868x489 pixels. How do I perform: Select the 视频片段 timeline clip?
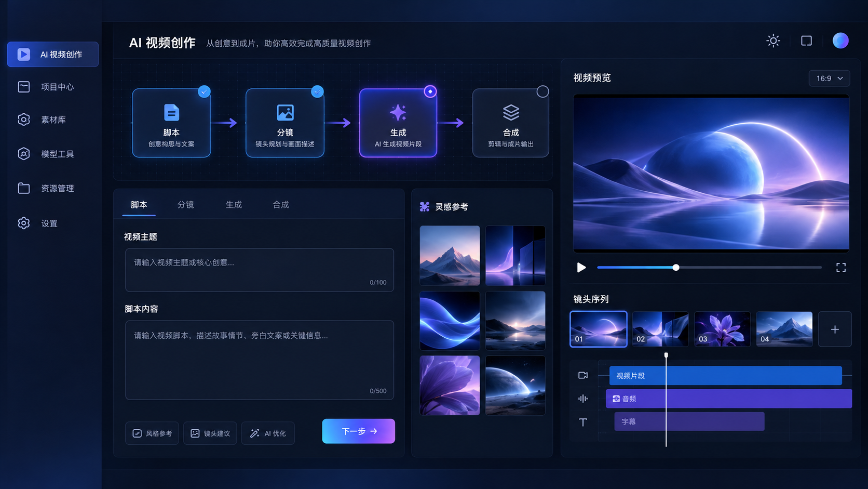[x=726, y=376]
